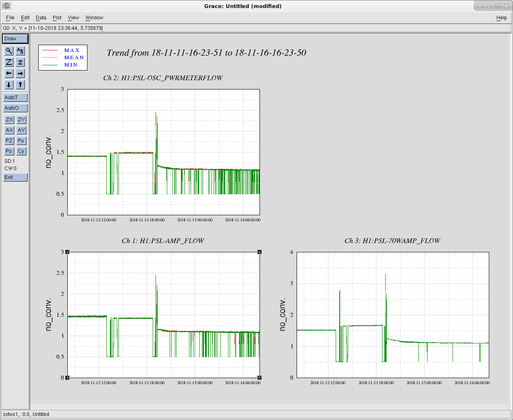Click Ch 1 H1:PSL-AMP_FLOW title
Image resolution: width=513 pixels, height=420 pixels.
point(163,241)
